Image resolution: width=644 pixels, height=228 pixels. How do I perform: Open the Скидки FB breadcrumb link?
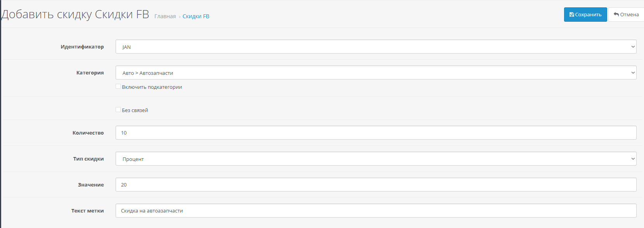tap(196, 16)
